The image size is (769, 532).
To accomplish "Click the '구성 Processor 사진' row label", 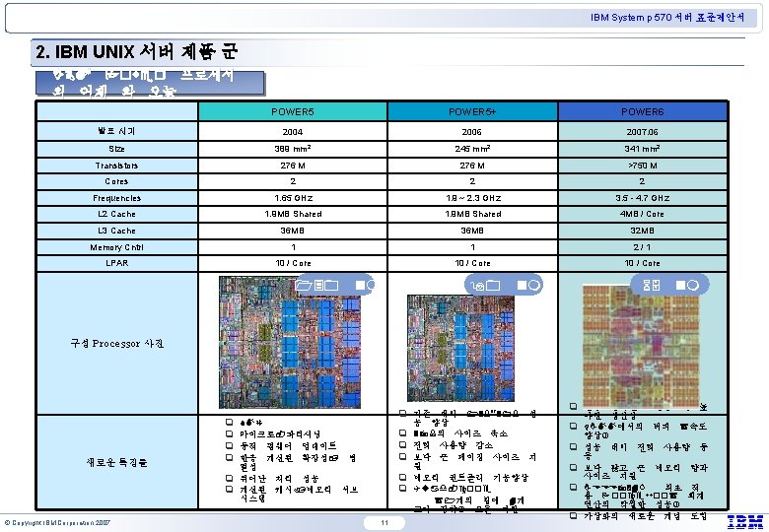I will [116, 344].
